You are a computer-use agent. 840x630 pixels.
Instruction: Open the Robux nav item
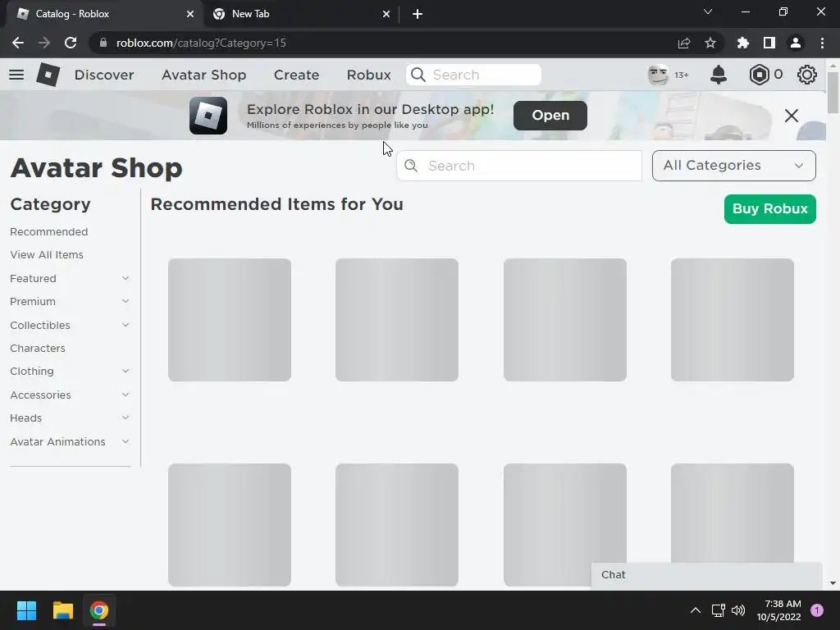point(368,75)
